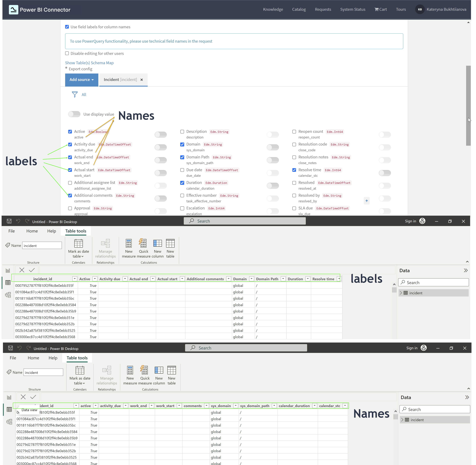Enable Disable editing for other users
This screenshot has width=476, height=465.
click(67, 53)
